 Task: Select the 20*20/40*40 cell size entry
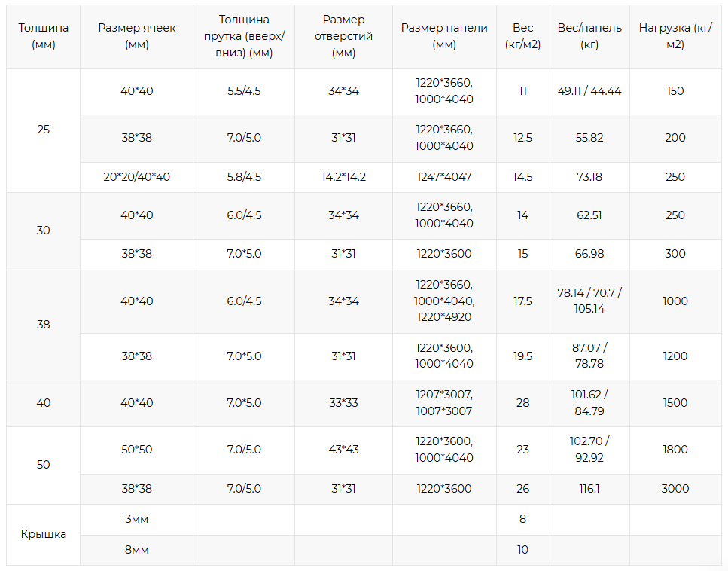(136, 177)
